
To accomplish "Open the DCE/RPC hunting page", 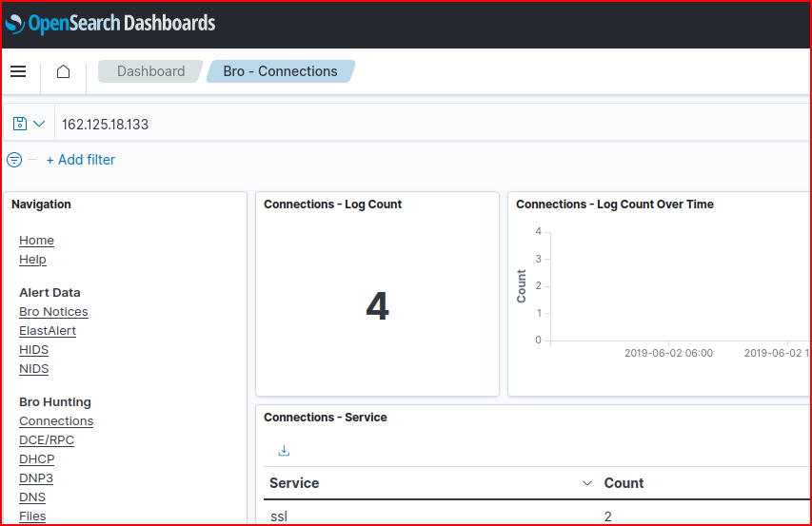I will pyautogui.click(x=47, y=440).
